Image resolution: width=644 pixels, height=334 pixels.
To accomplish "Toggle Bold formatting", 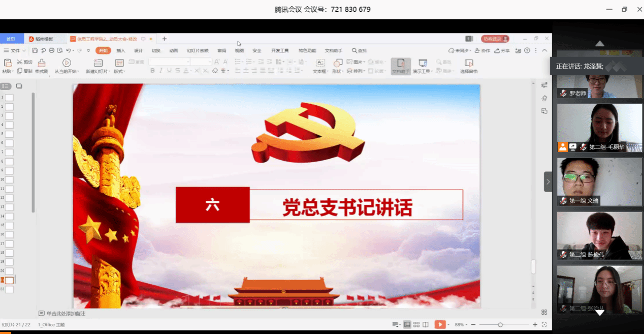I will tap(152, 71).
